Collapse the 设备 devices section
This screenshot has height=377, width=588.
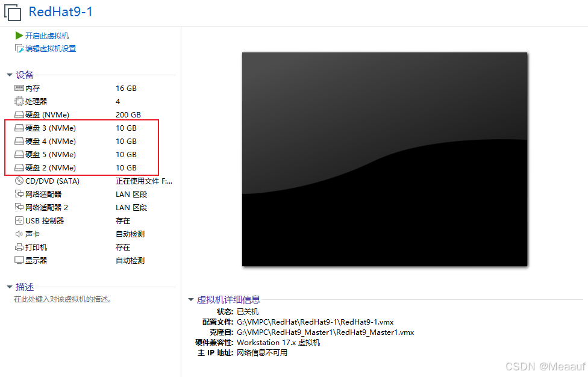click(10, 75)
